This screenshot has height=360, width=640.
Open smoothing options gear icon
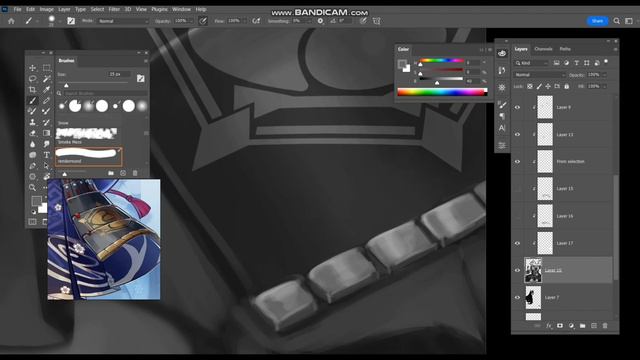(320, 21)
